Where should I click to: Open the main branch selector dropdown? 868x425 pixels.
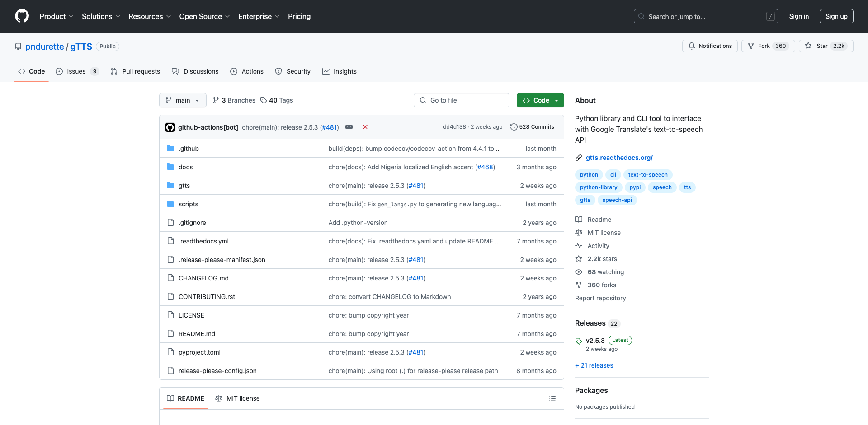click(183, 100)
